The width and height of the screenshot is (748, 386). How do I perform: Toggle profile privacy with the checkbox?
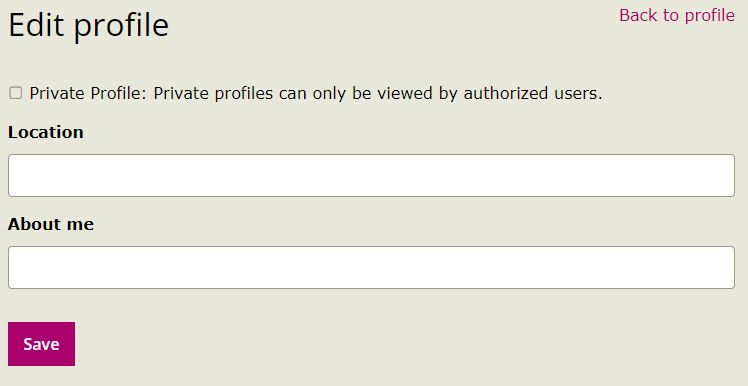(16, 93)
